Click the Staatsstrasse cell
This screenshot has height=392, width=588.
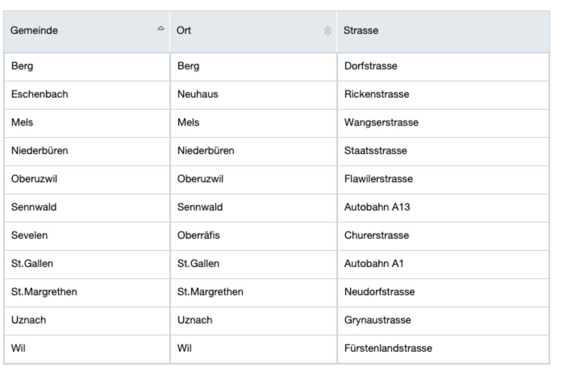375,151
